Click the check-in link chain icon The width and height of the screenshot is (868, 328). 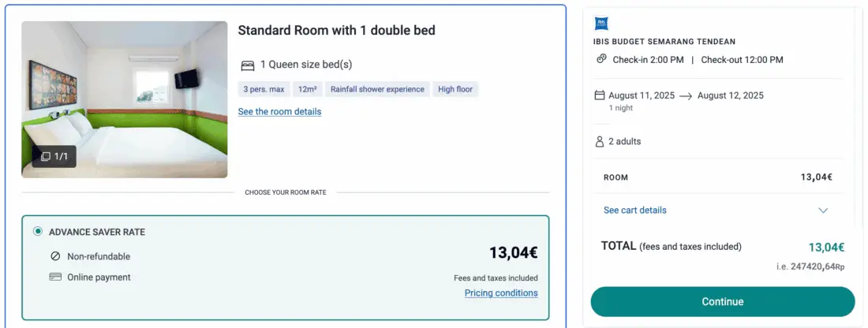601,59
